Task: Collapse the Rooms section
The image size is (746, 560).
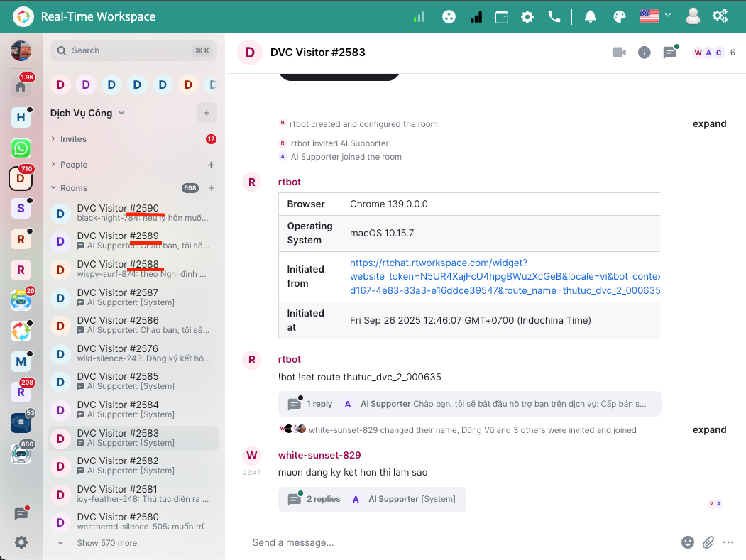Action: [x=74, y=188]
